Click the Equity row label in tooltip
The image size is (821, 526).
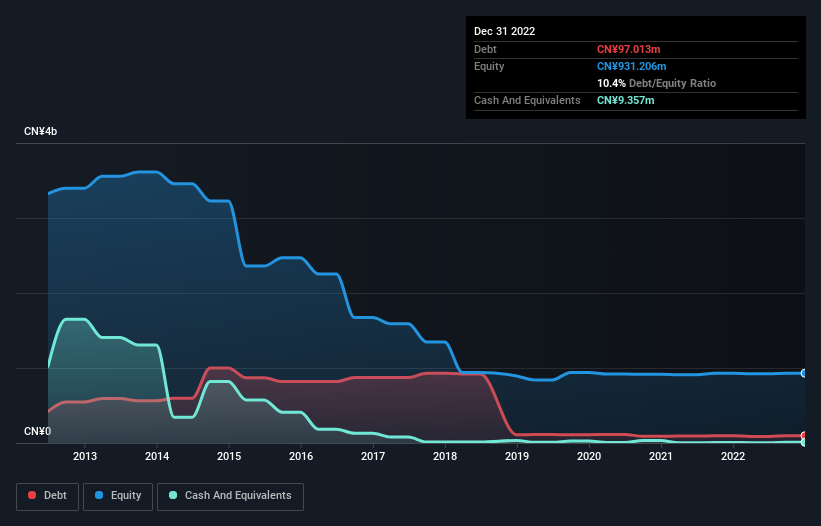pyautogui.click(x=489, y=66)
